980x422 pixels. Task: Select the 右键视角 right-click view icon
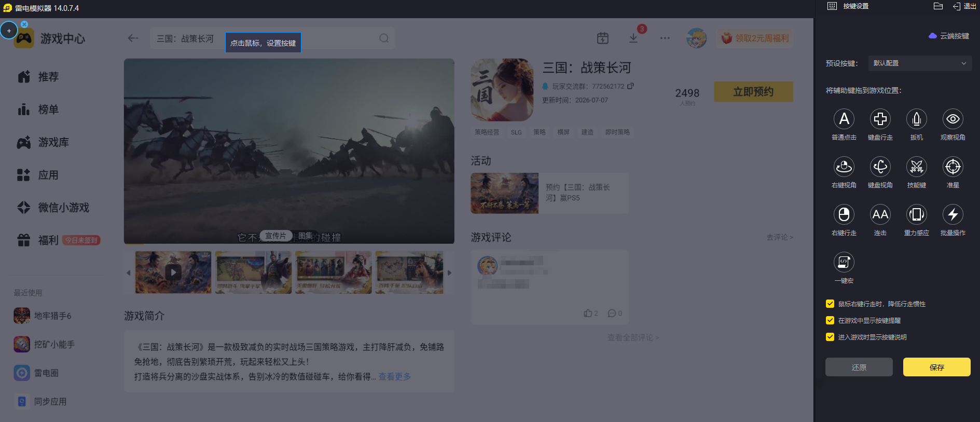pyautogui.click(x=844, y=167)
